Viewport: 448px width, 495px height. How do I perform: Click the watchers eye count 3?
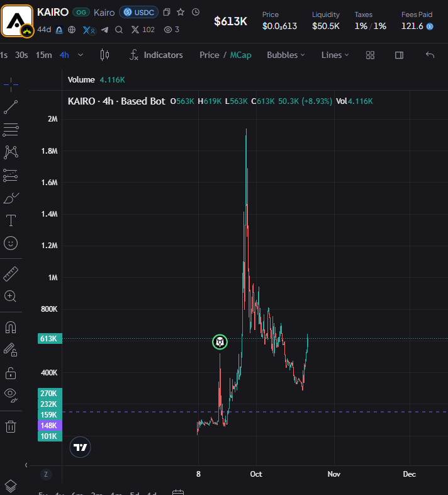(172, 30)
